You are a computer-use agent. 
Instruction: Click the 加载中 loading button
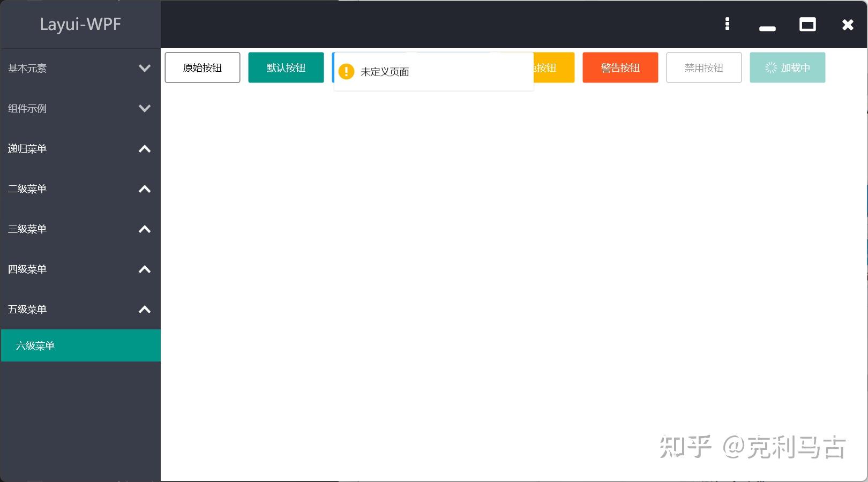787,67
